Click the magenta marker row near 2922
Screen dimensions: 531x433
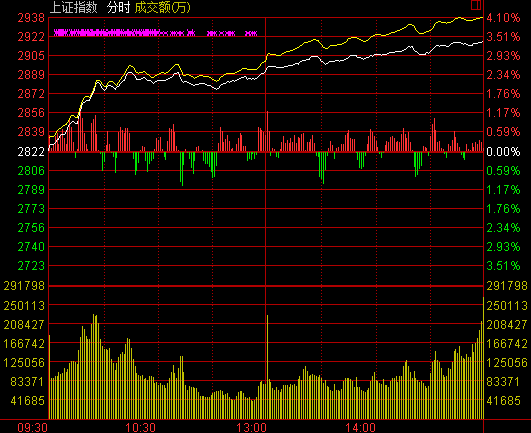pyautogui.click(x=155, y=33)
